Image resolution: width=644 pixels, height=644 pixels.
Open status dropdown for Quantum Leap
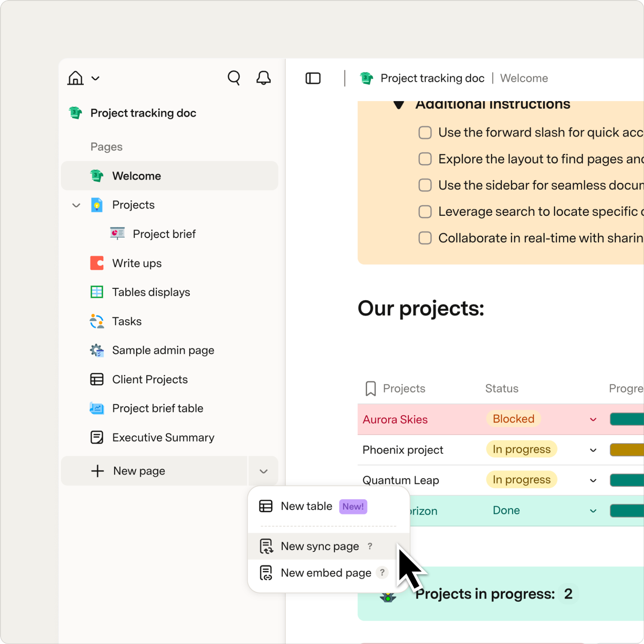coord(593,480)
